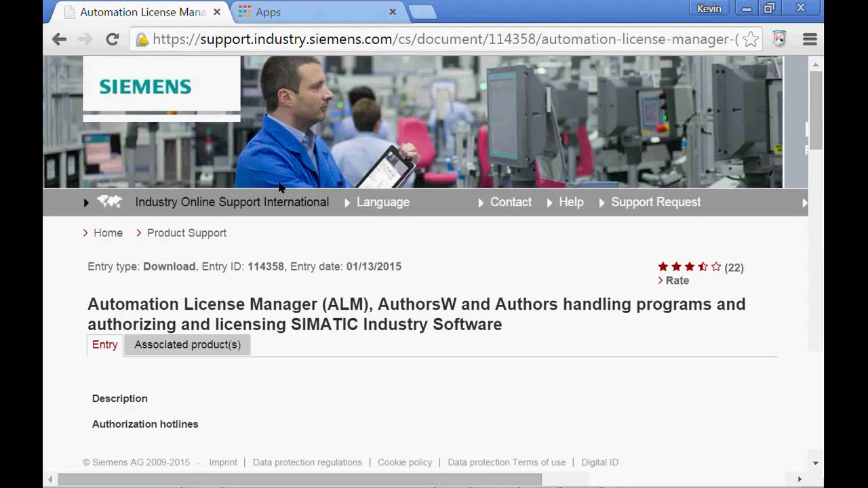Click the first rating star
Viewport: 868px width, 488px height.
point(663,267)
